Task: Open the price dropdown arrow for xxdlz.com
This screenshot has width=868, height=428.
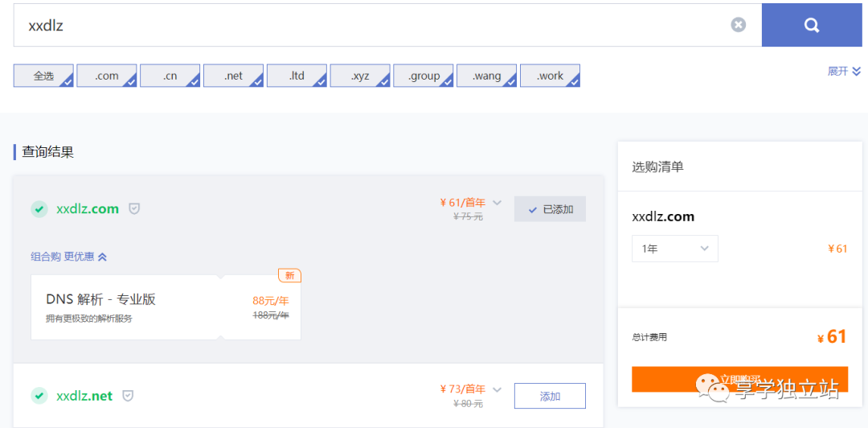Action: 497,203
